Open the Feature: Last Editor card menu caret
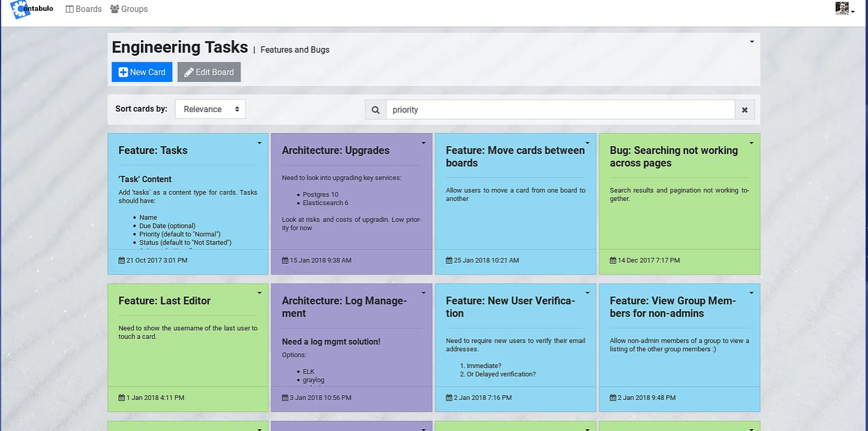868x431 pixels. click(x=260, y=293)
